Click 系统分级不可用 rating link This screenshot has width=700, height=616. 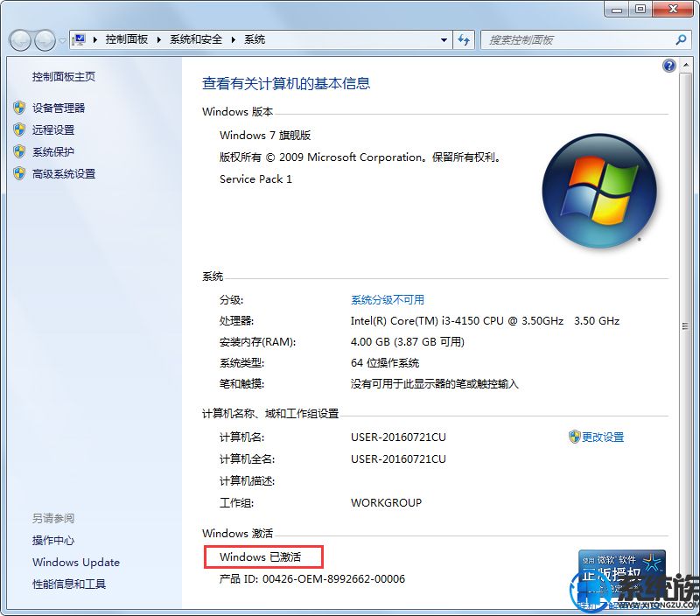click(x=388, y=300)
